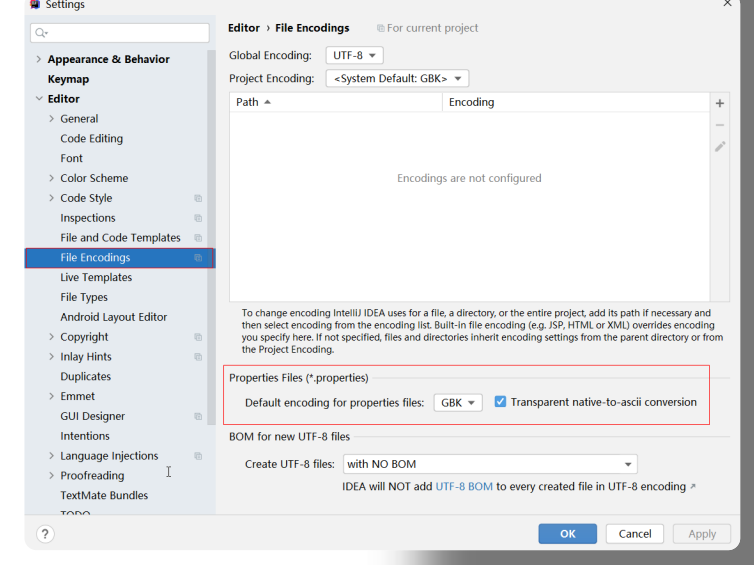Screen dimensions: 754x565
Task: Open the Global Encoding dropdown
Action: pyautogui.click(x=354, y=55)
